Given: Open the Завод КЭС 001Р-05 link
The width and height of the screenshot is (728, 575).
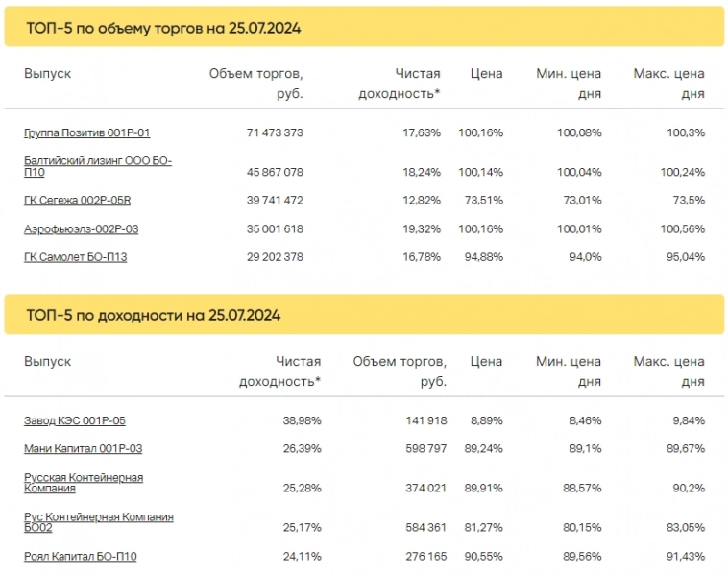Looking at the screenshot, I should (x=75, y=420).
